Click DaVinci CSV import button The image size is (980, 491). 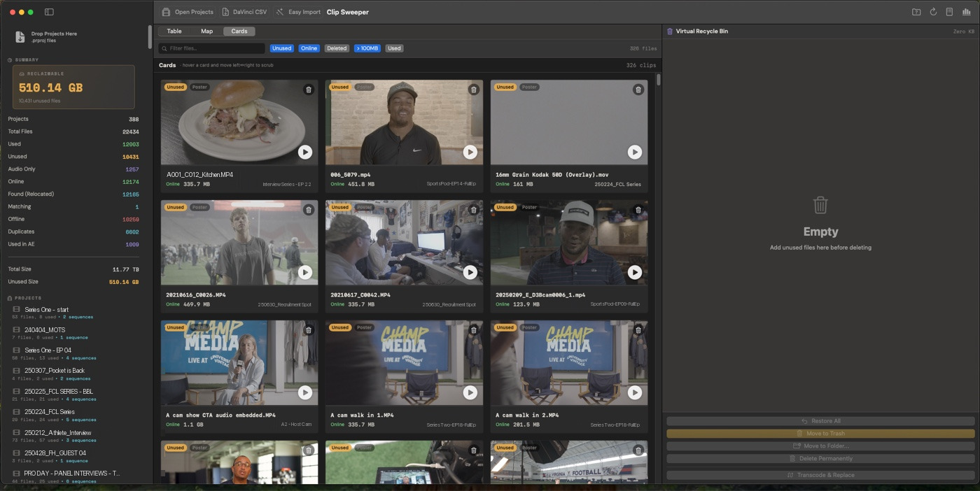coord(244,12)
